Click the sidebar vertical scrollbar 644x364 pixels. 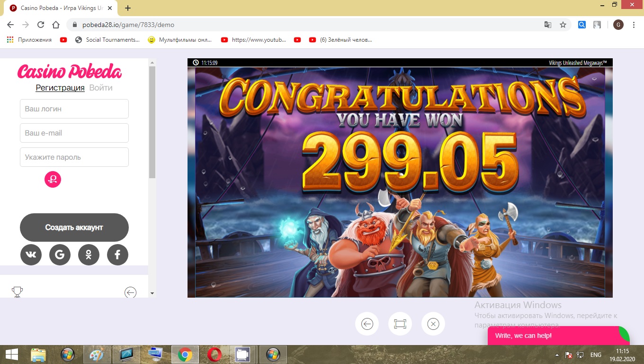[152, 122]
